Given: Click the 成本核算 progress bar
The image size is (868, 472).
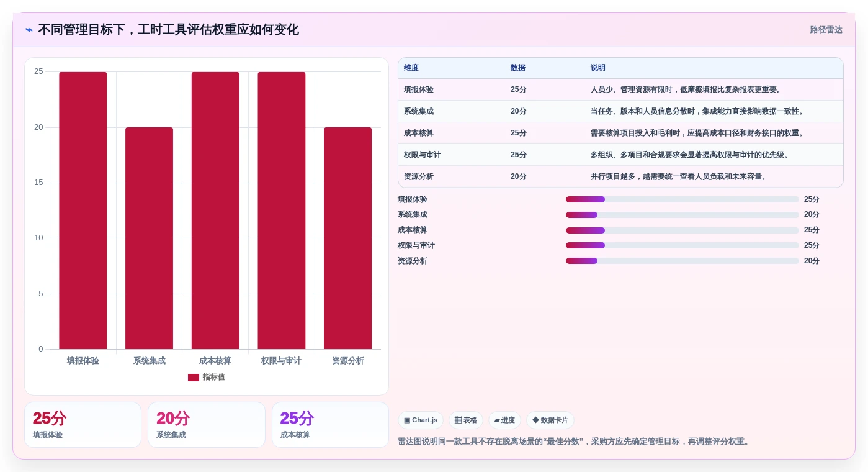Looking at the screenshot, I should tap(682, 230).
